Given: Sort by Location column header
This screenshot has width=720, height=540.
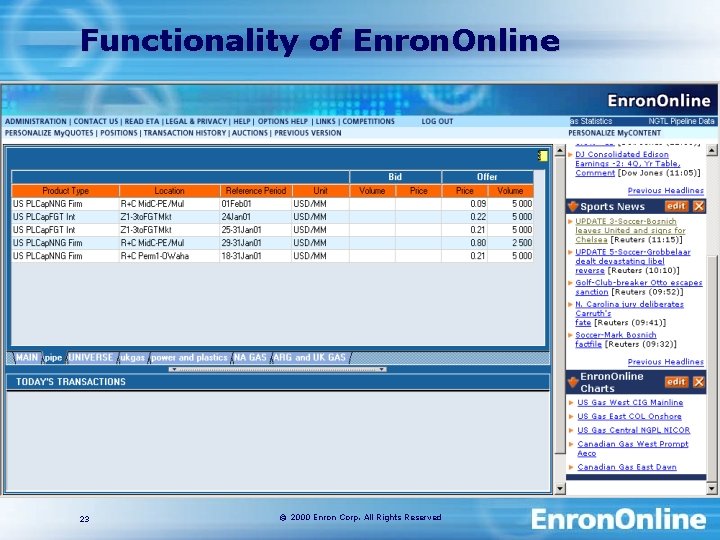Looking at the screenshot, I should [169, 191].
